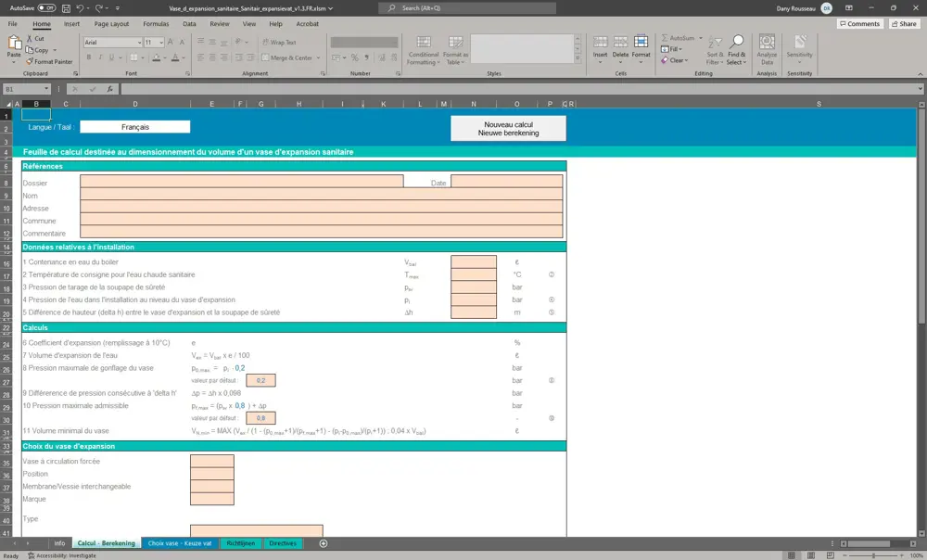The height and width of the screenshot is (560, 927).
Task: Click the Insert cells icon
Action: click(x=601, y=43)
